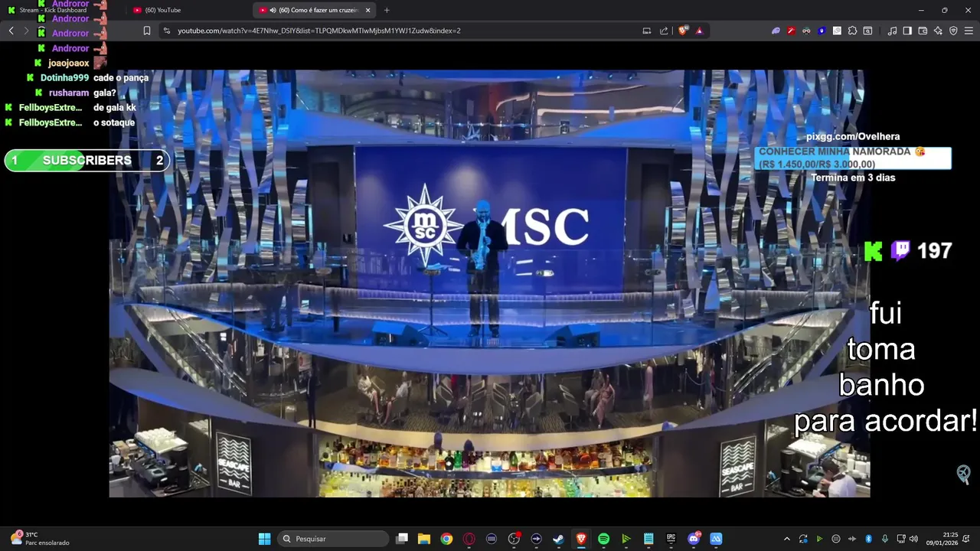Open Steam from the taskbar
The width and height of the screenshot is (980, 551).
[559, 539]
